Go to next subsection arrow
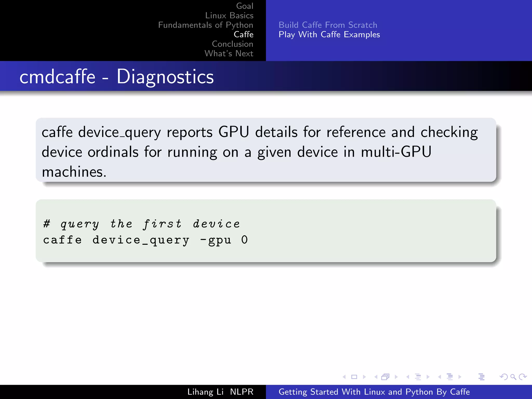This screenshot has height=399, width=532. 428,377
